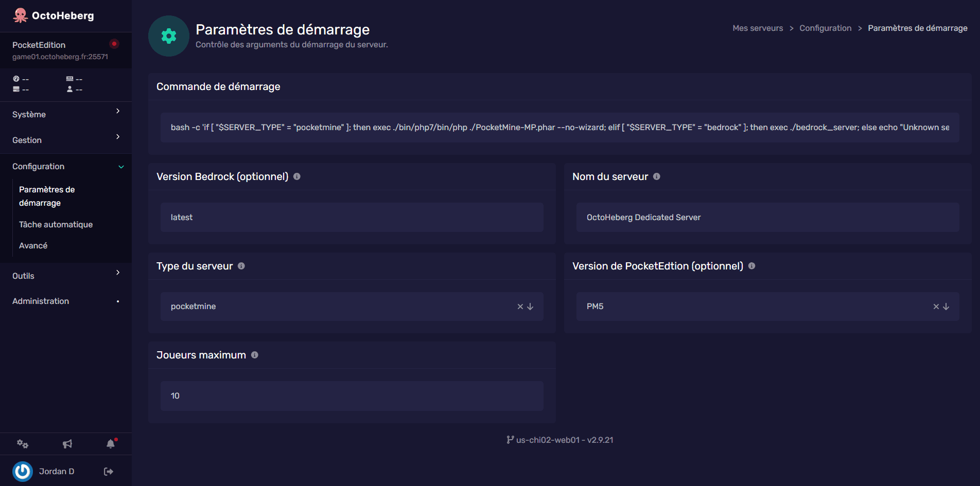Click the OctoHeberg brand text
Screen dimensions: 980x486
click(x=63, y=15)
